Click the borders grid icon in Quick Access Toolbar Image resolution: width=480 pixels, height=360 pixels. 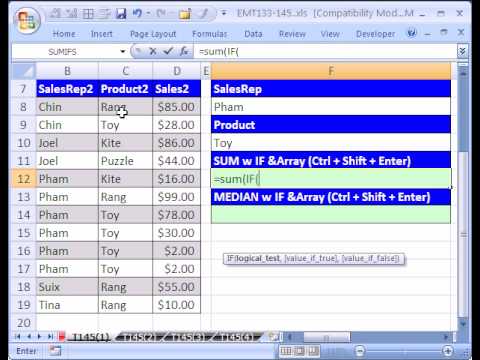[88, 14]
